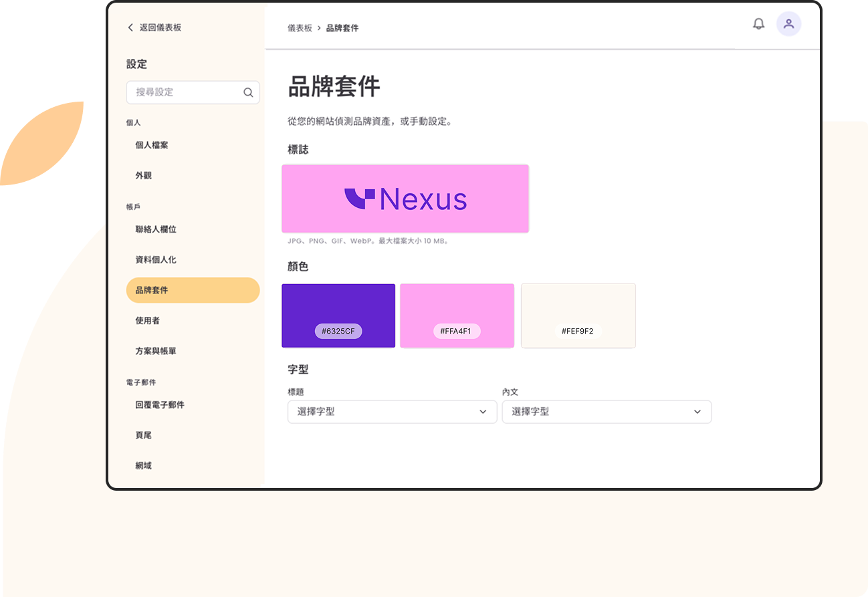This screenshot has height=597, width=868.
Task: Click the 從您的網站偵測品牌資產 description text
Action: pyautogui.click(x=370, y=122)
